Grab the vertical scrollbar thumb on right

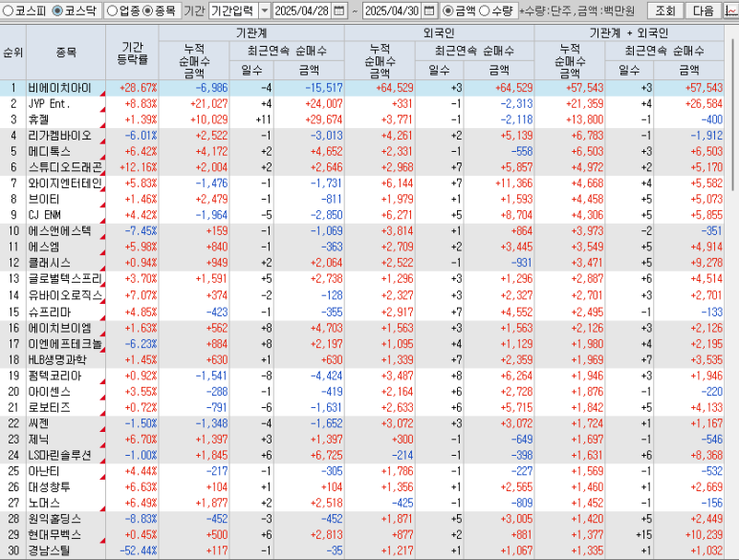735,116
